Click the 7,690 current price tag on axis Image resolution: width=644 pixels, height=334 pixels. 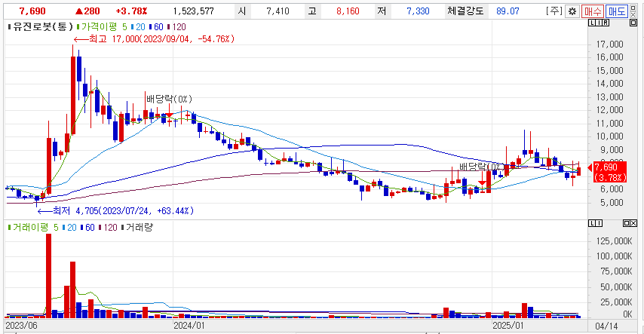[x=606, y=167]
